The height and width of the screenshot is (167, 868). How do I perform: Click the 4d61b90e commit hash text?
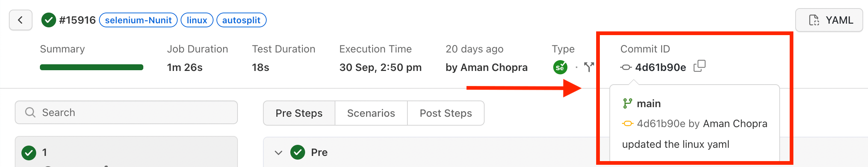point(660,67)
